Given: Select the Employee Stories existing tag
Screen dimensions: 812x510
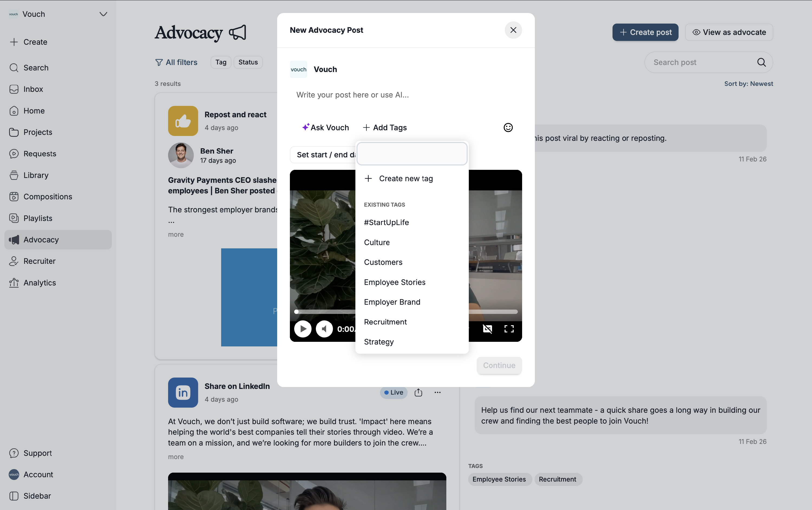Looking at the screenshot, I should point(394,282).
